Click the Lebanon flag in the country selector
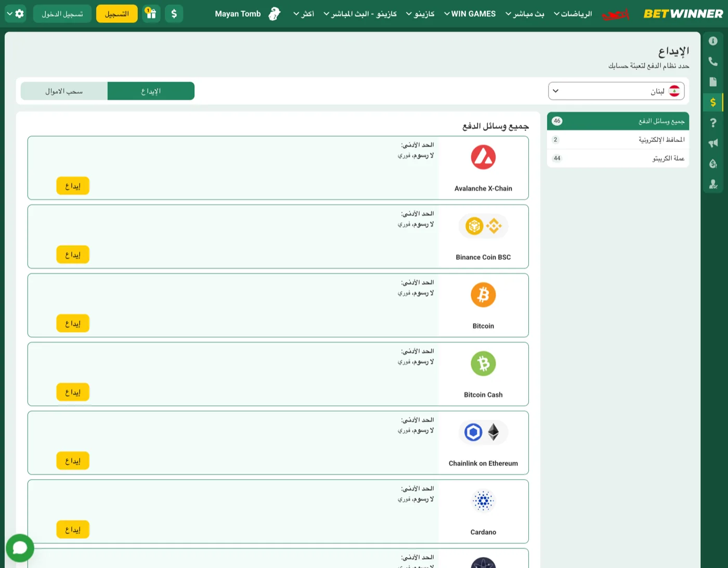The image size is (728, 568). [674, 91]
